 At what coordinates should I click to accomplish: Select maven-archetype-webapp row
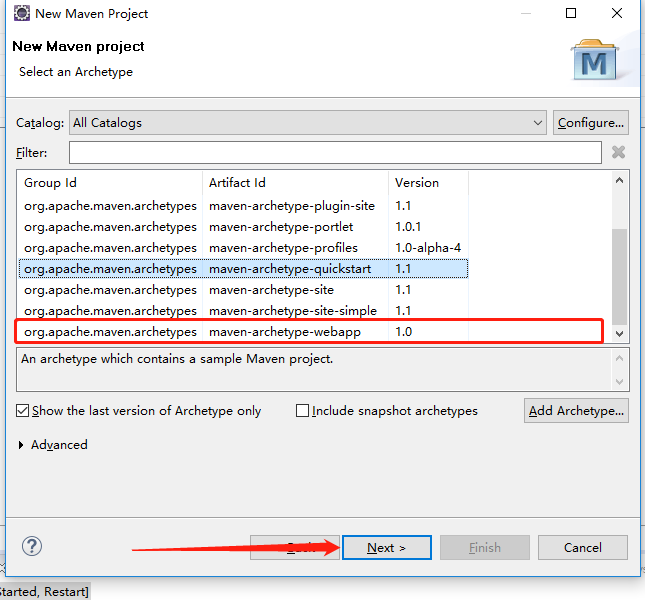(243, 331)
